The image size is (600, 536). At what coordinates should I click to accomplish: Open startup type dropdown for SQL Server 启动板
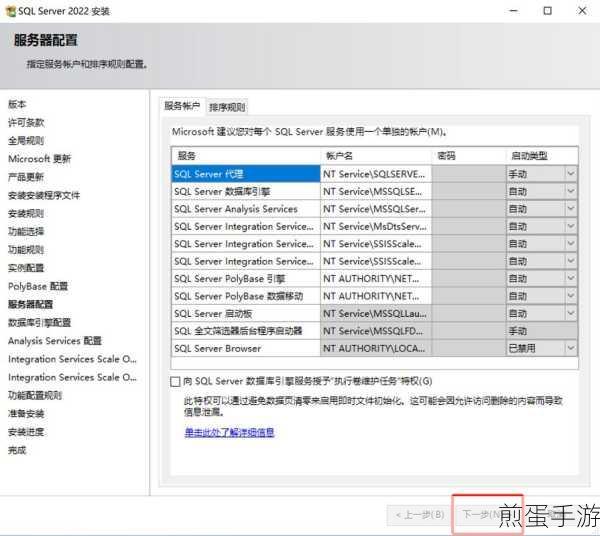click(x=571, y=314)
